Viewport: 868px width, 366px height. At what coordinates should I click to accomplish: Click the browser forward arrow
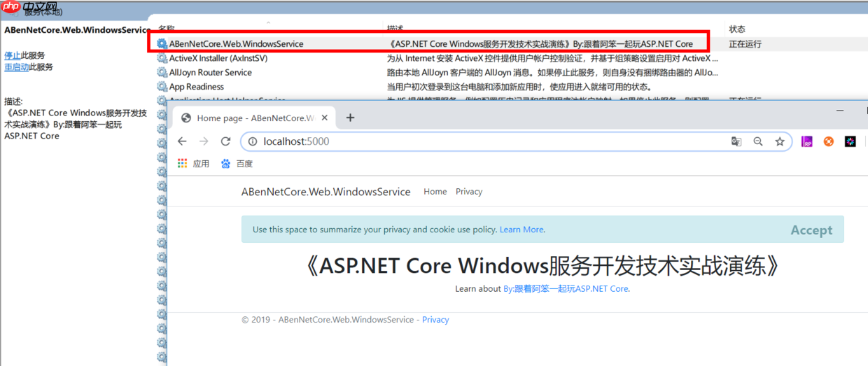tap(204, 141)
